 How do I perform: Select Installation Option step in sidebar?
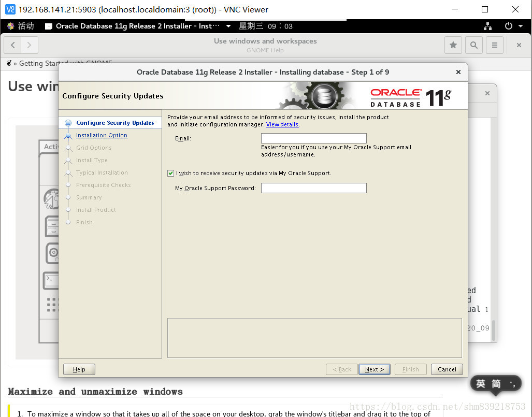[102, 135]
